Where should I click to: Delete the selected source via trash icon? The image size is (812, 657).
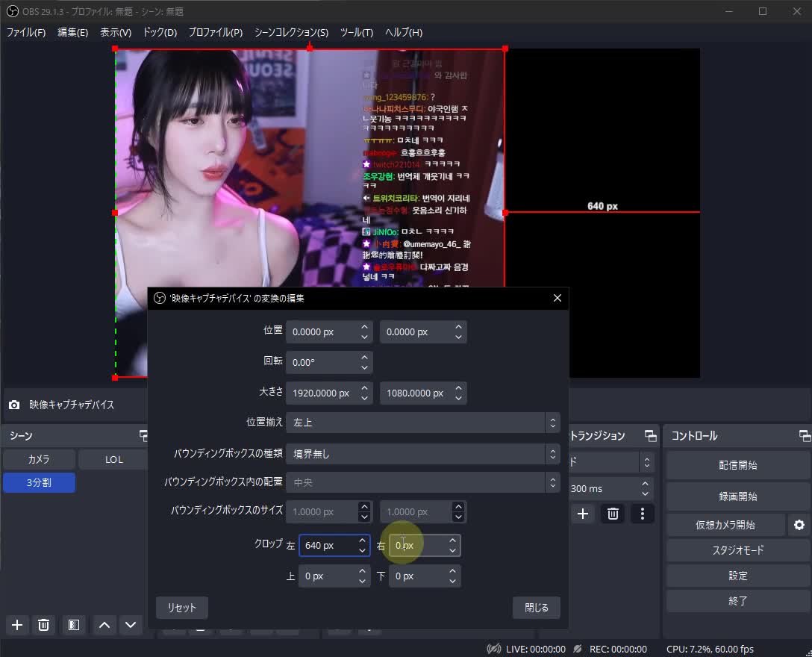[x=43, y=625]
